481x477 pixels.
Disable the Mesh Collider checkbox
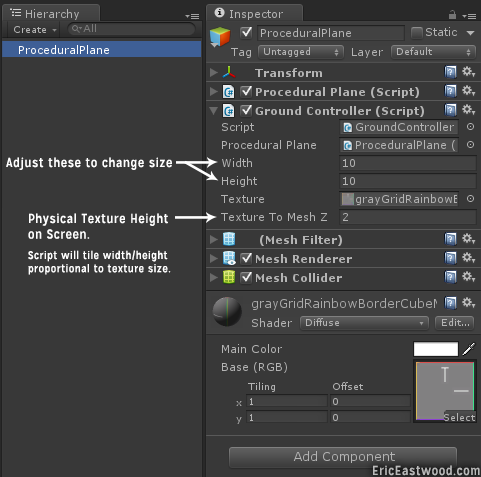(246, 277)
